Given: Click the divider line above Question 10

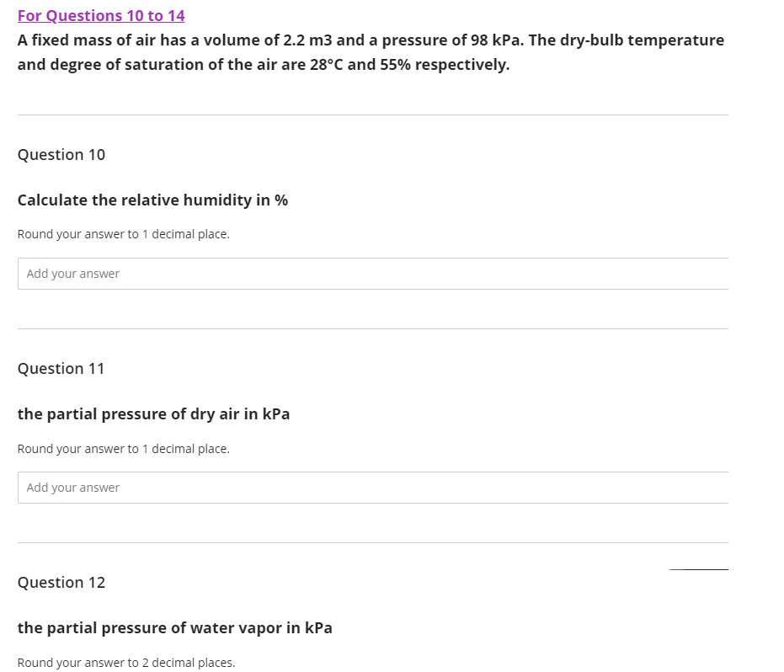Looking at the screenshot, I should pos(373,115).
